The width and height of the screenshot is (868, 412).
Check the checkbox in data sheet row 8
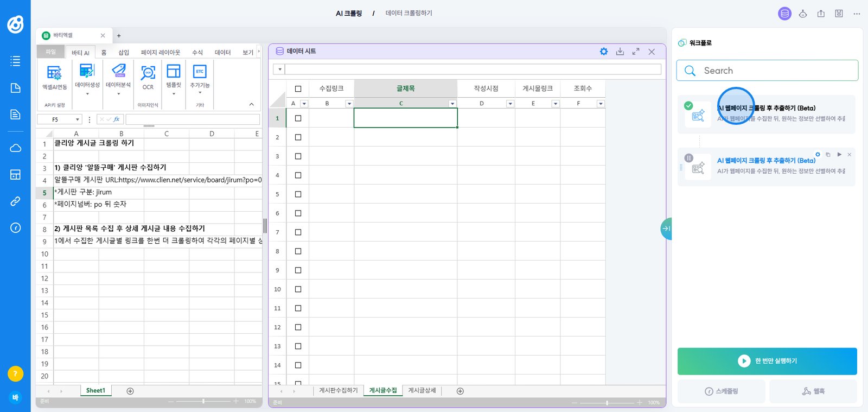point(298,251)
